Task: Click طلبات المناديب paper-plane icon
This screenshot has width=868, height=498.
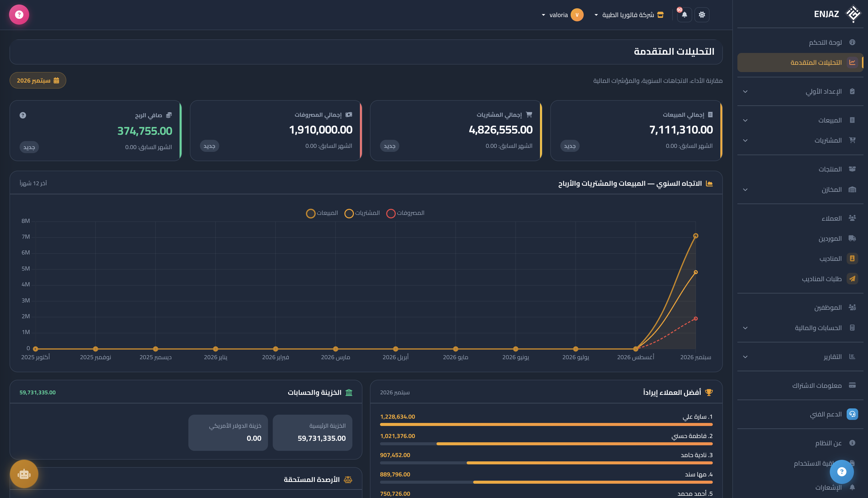Action: (852, 279)
